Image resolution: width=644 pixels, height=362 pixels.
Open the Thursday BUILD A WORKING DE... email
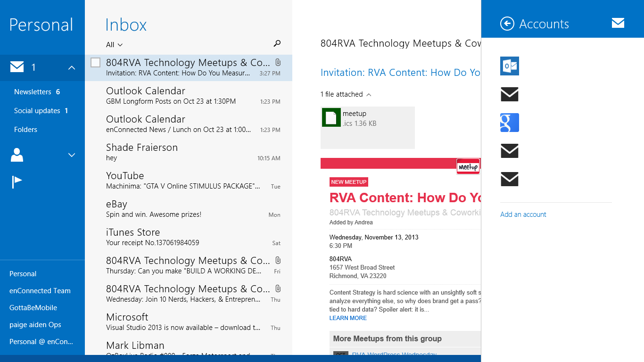(189, 265)
